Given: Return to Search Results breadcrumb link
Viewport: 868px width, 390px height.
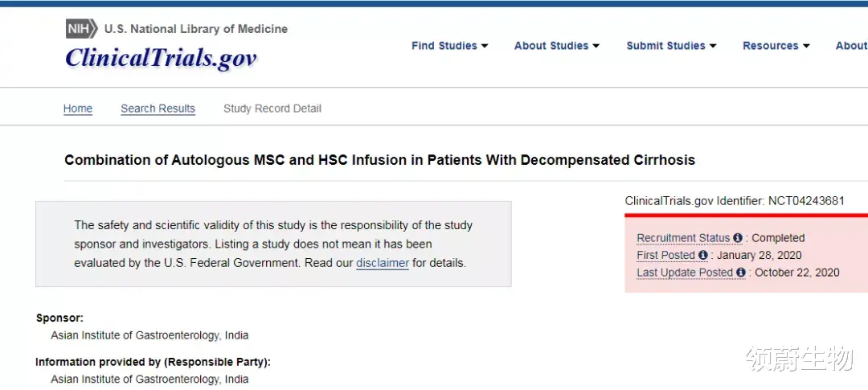Looking at the screenshot, I should [158, 109].
